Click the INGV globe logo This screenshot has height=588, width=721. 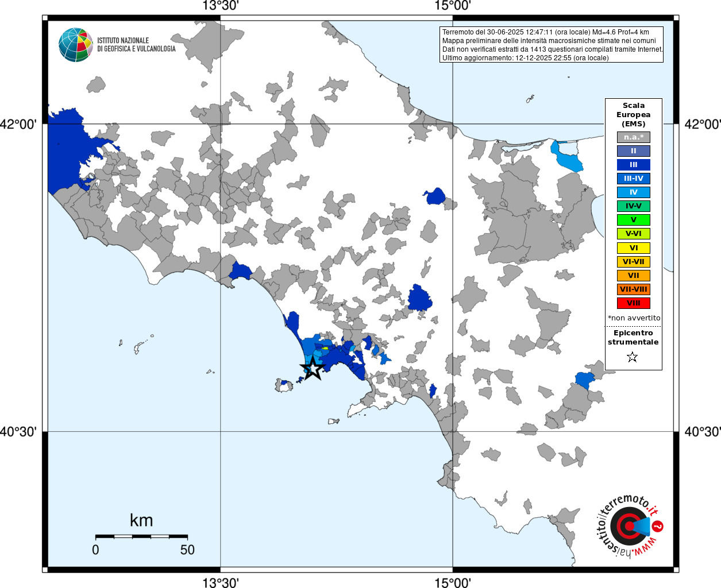coord(75,45)
